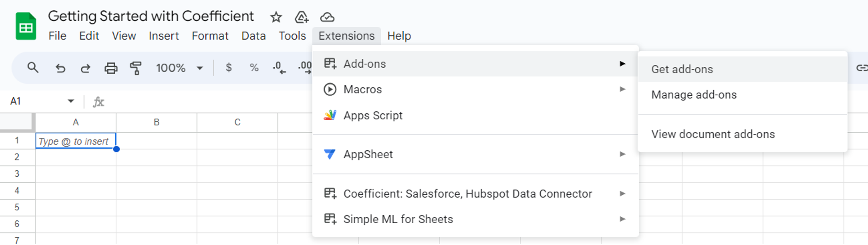The width and height of the screenshot is (868, 245).
Task: Open the 100% zoom dropdown
Action: pyautogui.click(x=179, y=68)
